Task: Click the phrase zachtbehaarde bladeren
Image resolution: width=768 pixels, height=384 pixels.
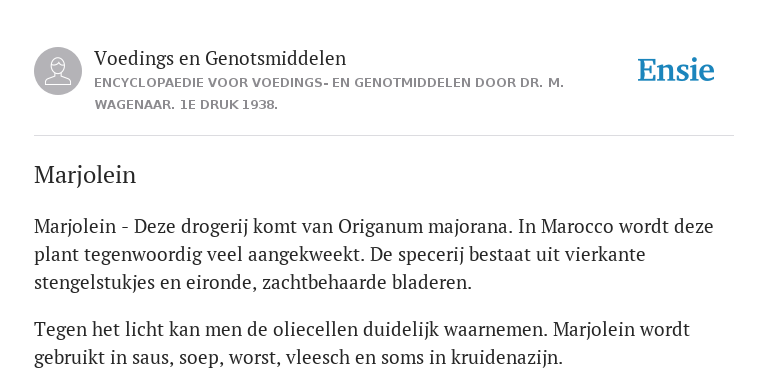Action: pos(366,283)
